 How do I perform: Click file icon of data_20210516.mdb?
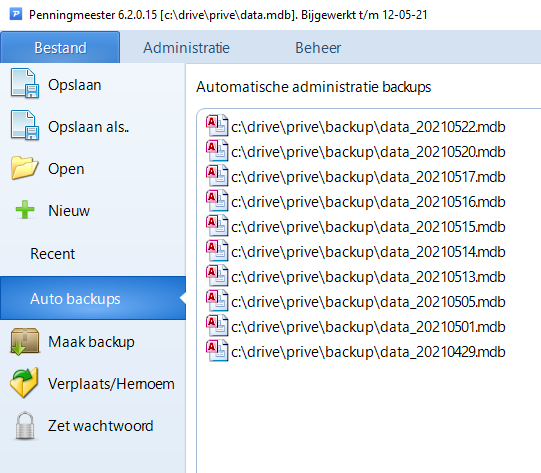[x=217, y=200]
